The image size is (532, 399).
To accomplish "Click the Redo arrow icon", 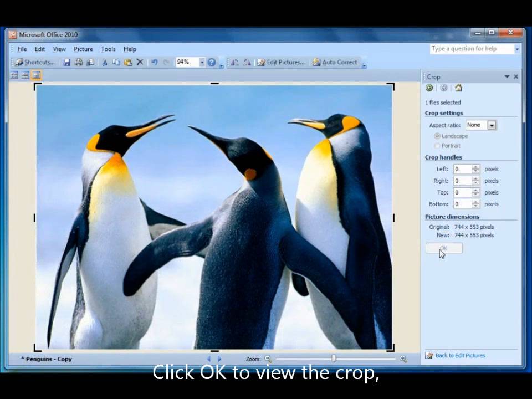I will tap(166, 62).
